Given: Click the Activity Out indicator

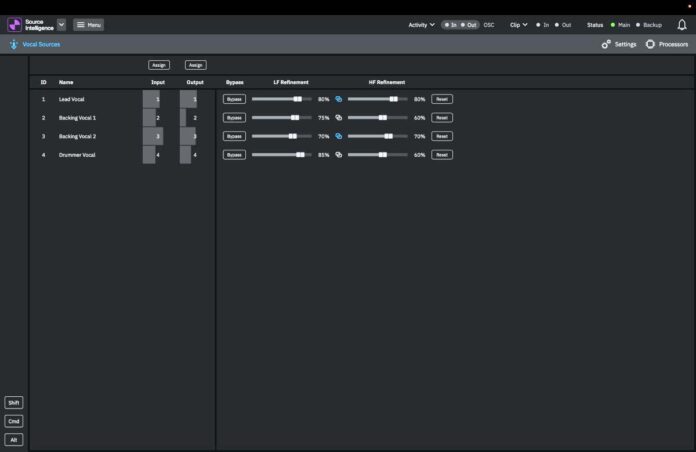Looking at the screenshot, I should [x=469, y=25].
